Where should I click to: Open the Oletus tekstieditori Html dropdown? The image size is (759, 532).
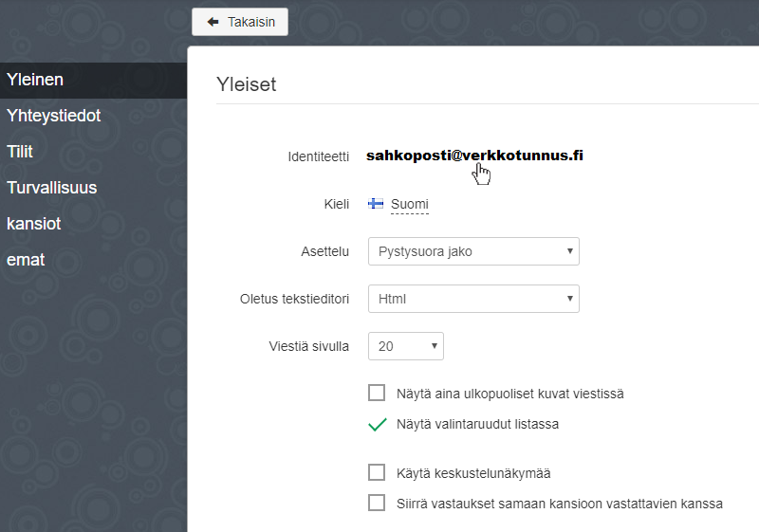coord(472,299)
